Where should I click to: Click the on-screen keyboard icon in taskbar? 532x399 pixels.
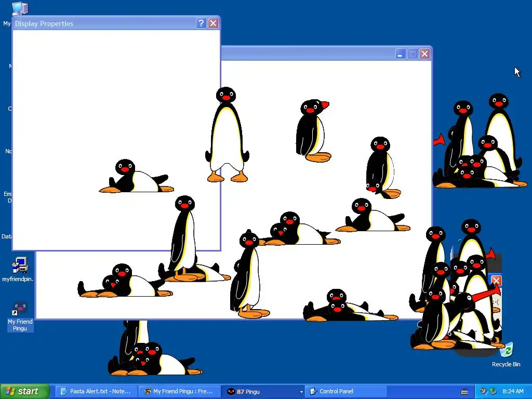464,392
